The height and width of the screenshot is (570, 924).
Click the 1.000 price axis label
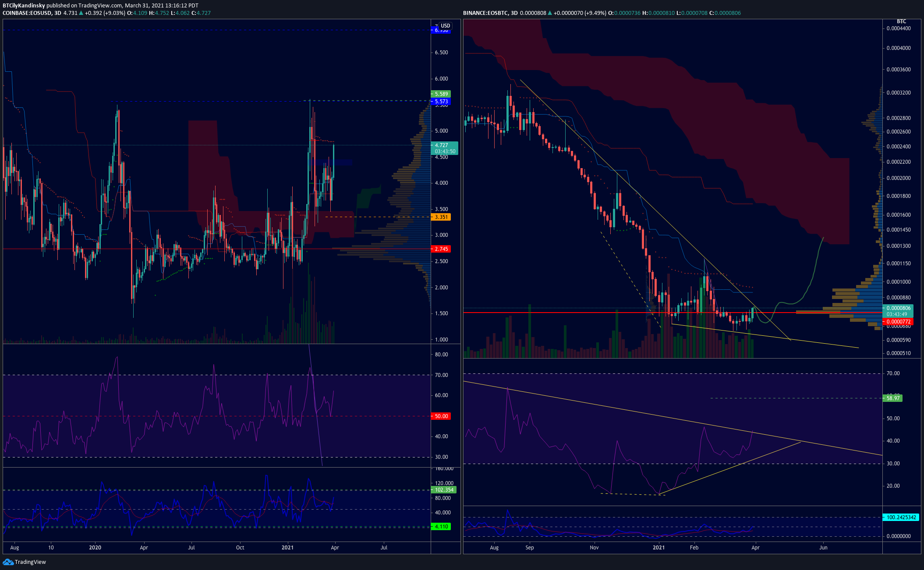(441, 340)
